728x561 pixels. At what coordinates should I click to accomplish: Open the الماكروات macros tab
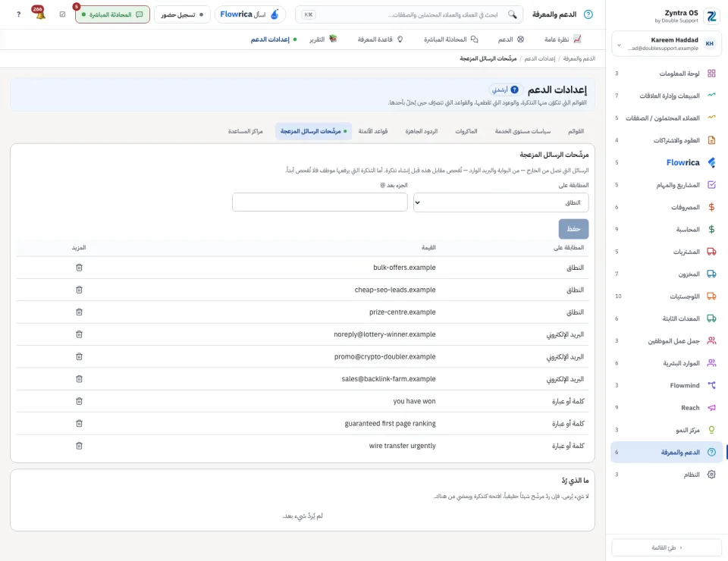pos(466,131)
